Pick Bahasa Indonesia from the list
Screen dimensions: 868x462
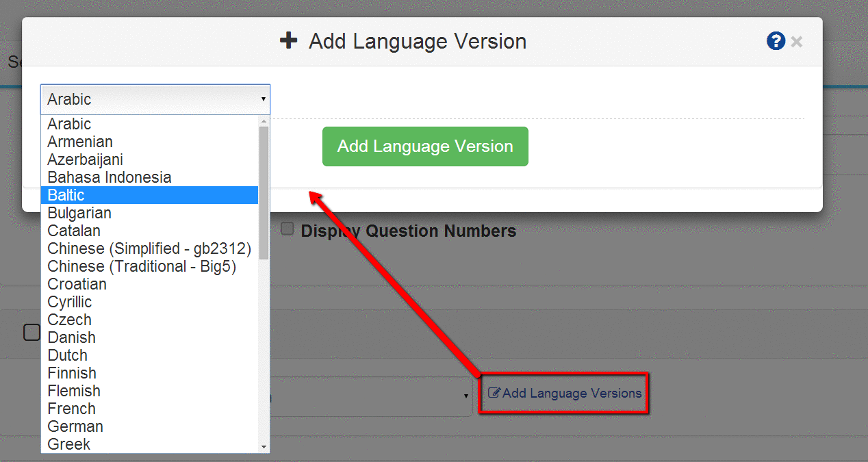click(110, 177)
